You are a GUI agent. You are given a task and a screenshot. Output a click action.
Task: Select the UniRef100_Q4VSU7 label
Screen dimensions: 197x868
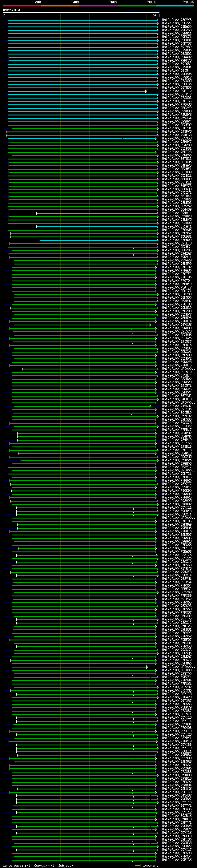pyautogui.click(x=176, y=406)
